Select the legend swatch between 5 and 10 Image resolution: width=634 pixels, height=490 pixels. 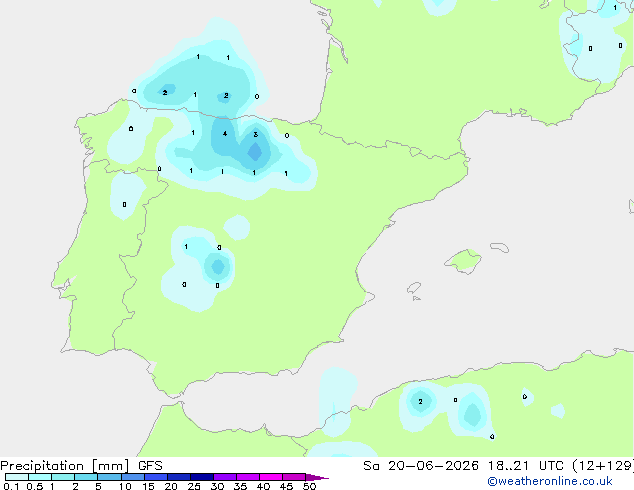pyautogui.click(x=109, y=477)
